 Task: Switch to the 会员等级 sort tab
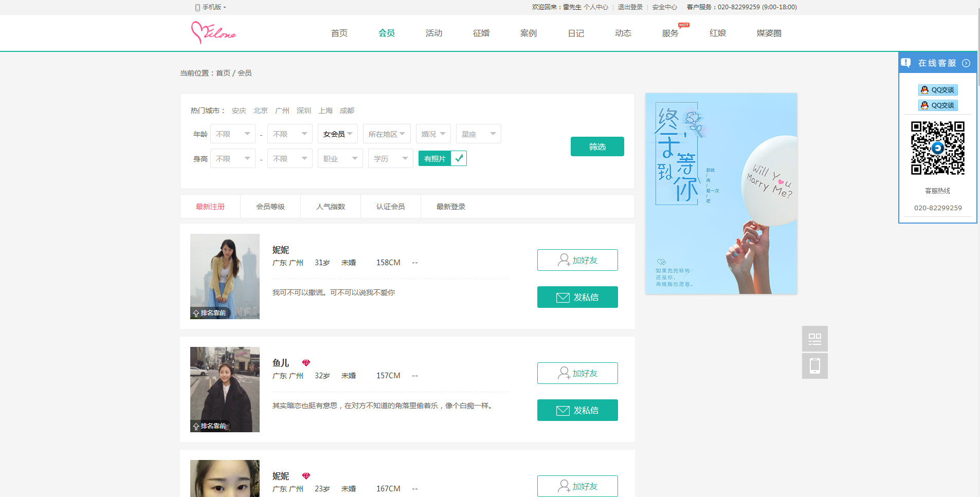[x=270, y=207]
